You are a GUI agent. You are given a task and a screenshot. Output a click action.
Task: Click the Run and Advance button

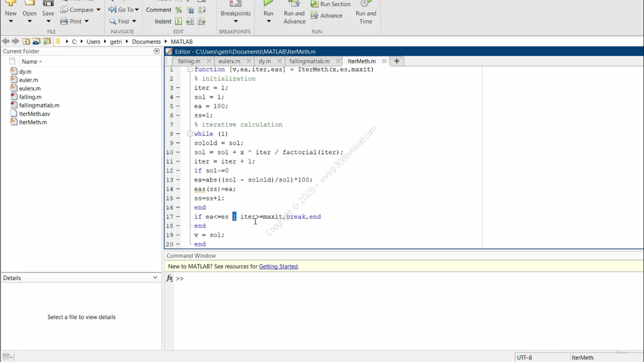click(294, 13)
